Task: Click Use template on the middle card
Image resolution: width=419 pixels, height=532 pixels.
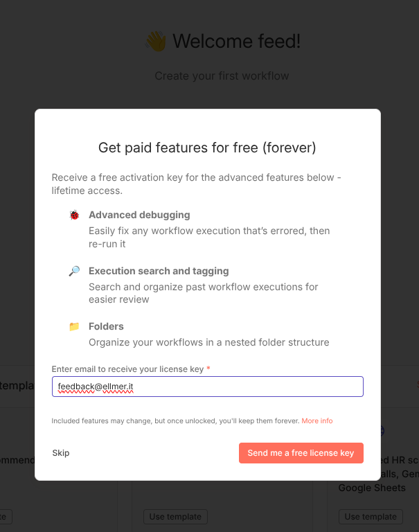Action: 175,517
